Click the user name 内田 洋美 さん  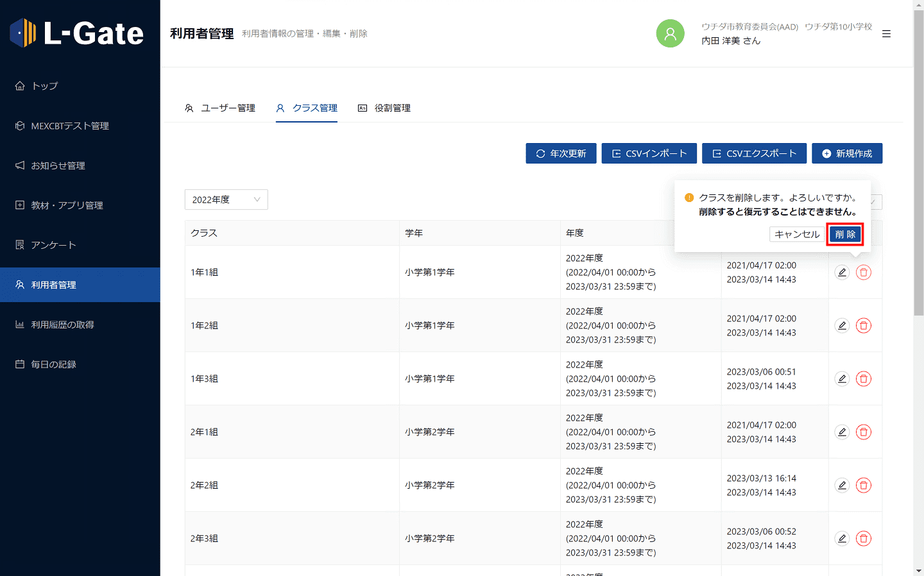[x=731, y=40]
